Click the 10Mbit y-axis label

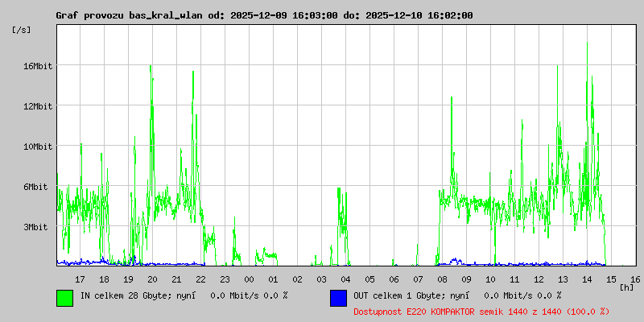[x=37, y=147]
